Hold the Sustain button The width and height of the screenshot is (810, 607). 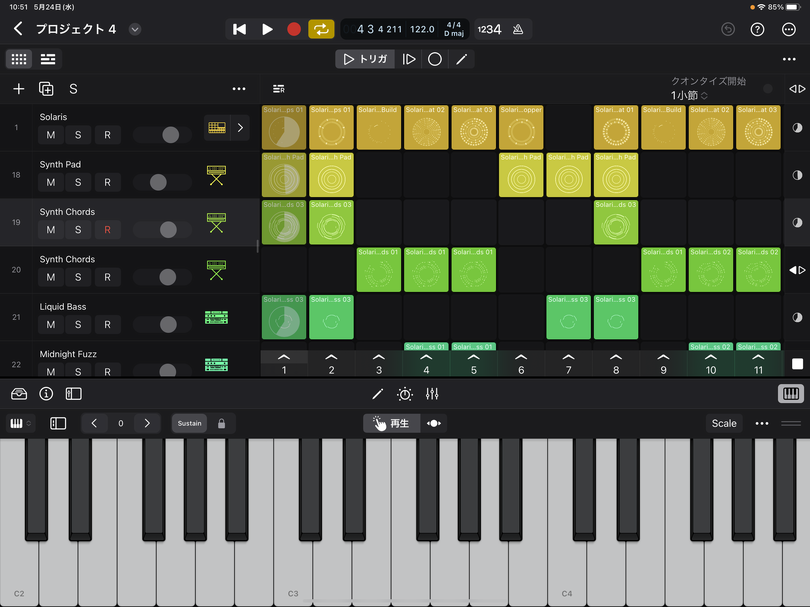(190, 424)
